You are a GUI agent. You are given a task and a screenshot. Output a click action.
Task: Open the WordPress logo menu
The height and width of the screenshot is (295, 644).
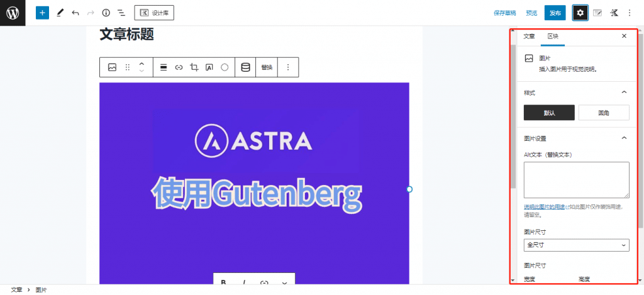tap(13, 13)
